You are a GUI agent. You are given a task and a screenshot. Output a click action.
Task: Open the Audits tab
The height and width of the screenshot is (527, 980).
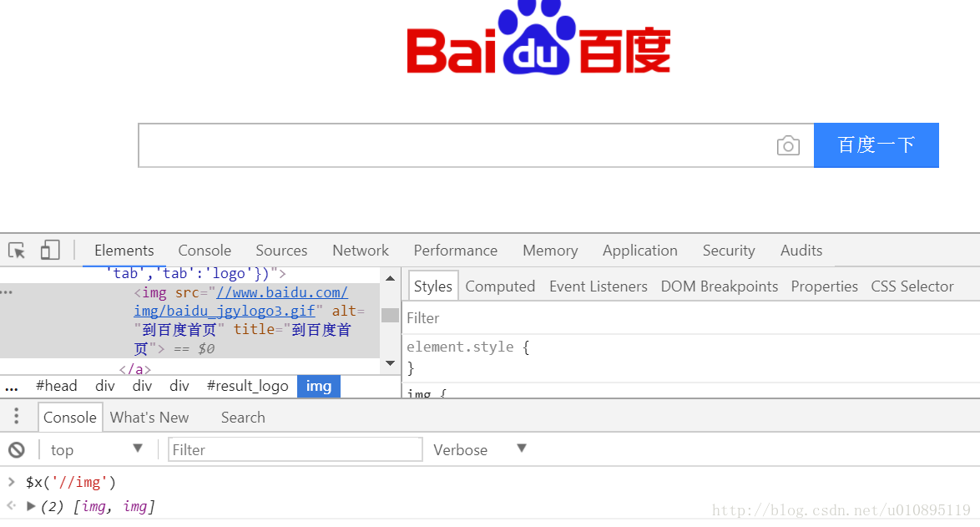tap(801, 251)
